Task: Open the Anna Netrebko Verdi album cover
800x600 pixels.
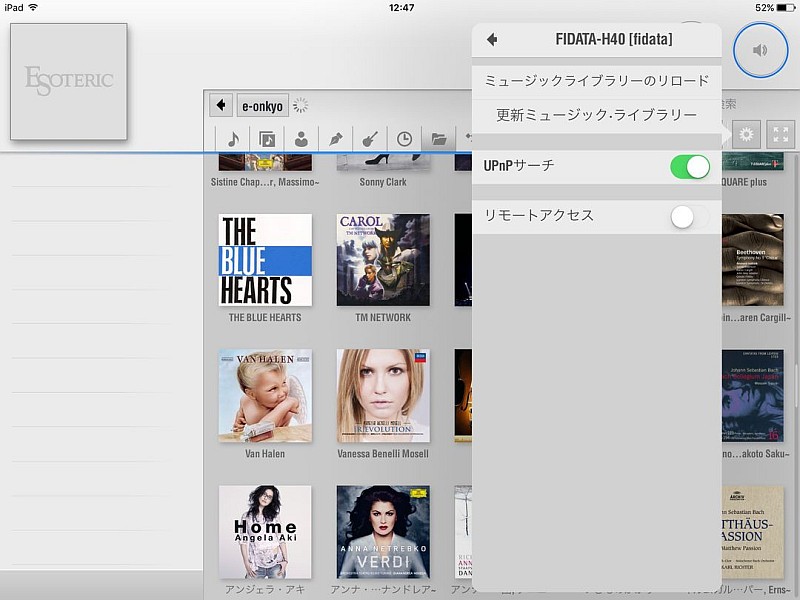Action: [x=383, y=532]
